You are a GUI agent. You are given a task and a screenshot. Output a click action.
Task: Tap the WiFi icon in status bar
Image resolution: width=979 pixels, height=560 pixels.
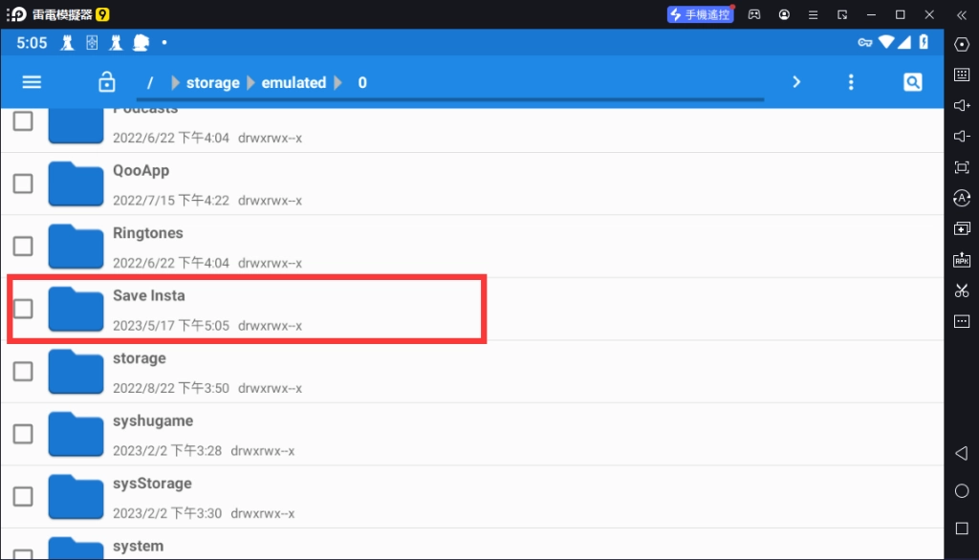[x=886, y=42]
